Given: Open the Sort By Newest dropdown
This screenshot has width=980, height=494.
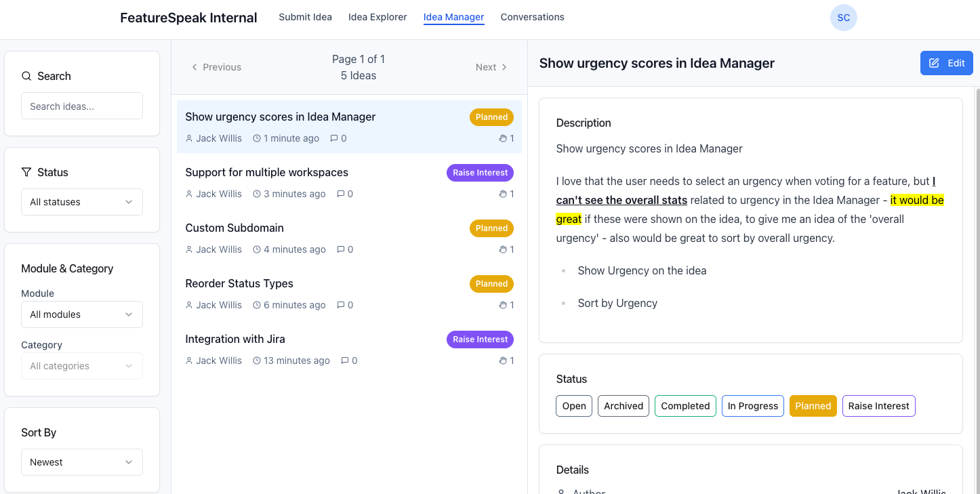Looking at the screenshot, I should click(x=82, y=462).
